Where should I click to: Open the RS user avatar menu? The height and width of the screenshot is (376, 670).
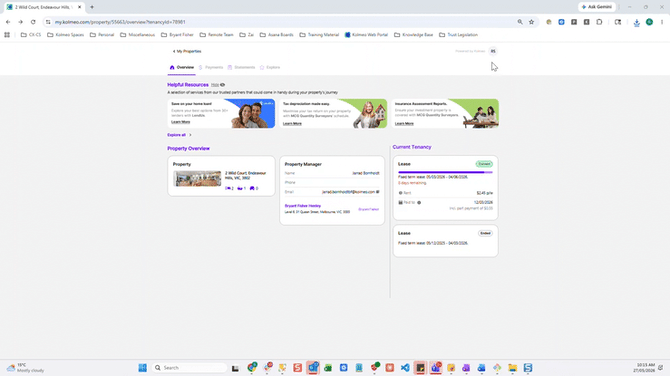(x=493, y=51)
